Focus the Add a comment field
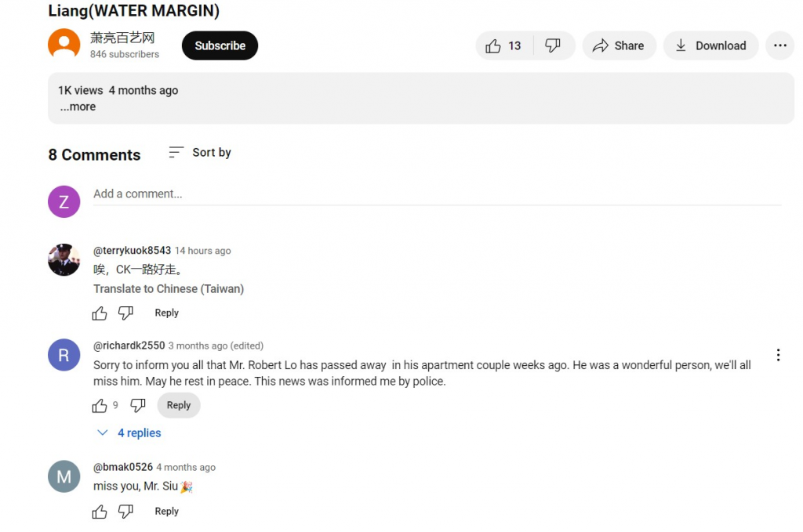Image resolution: width=803 pixels, height=532 pixels. click(437, 194)
